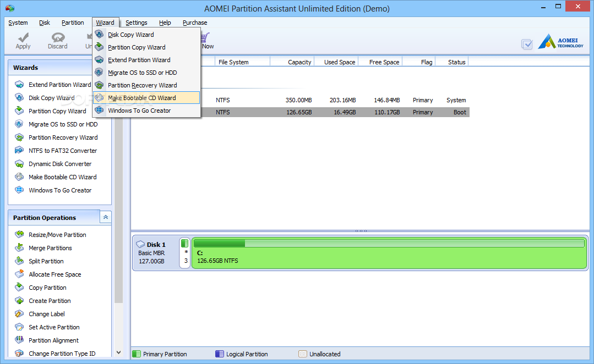Choose Migrate OS to SSD or HDD menu entry
Image resolution: width=594 pixels, height=364 pixels.
click(x=146, y=72)
